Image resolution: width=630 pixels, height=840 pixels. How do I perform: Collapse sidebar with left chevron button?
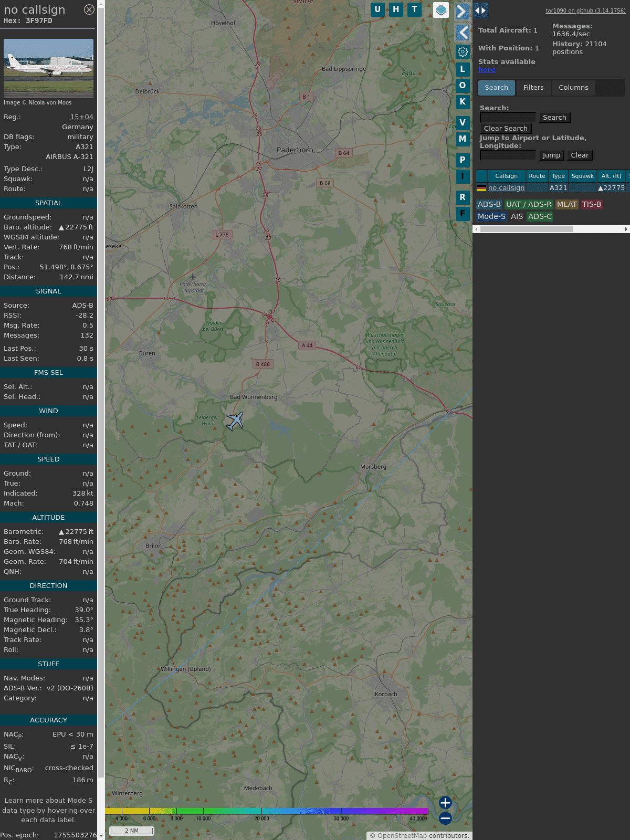coord(463,33)
